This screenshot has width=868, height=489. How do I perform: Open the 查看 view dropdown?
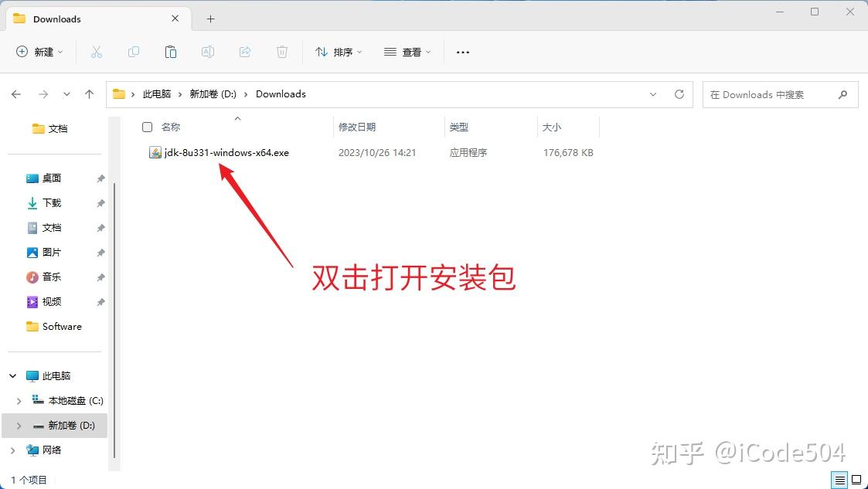[407, 52]
